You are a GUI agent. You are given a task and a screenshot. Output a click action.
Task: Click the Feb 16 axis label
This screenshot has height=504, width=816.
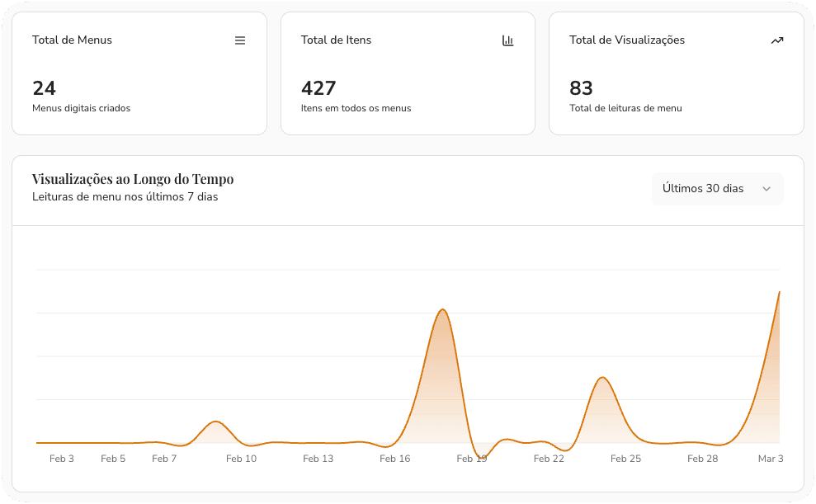394,459
